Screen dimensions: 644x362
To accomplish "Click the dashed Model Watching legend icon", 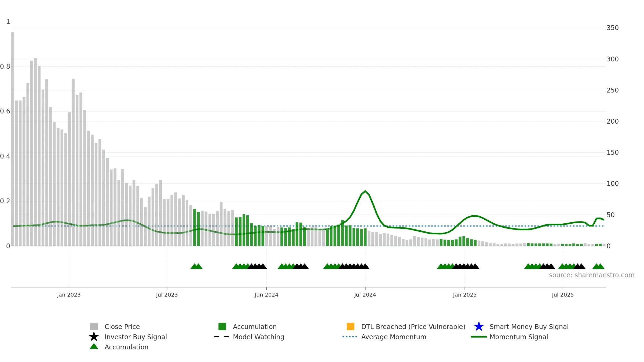I will [222, 337].
